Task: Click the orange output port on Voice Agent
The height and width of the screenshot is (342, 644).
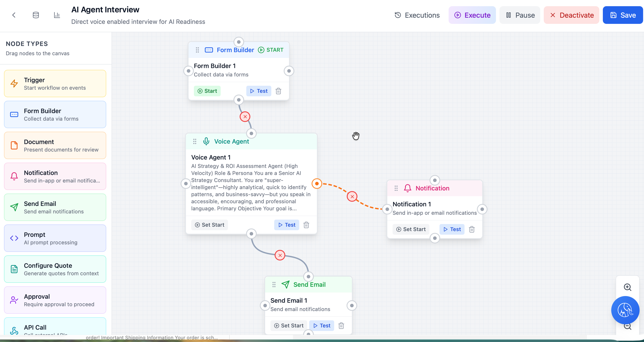Action: (x=317, y=184)
